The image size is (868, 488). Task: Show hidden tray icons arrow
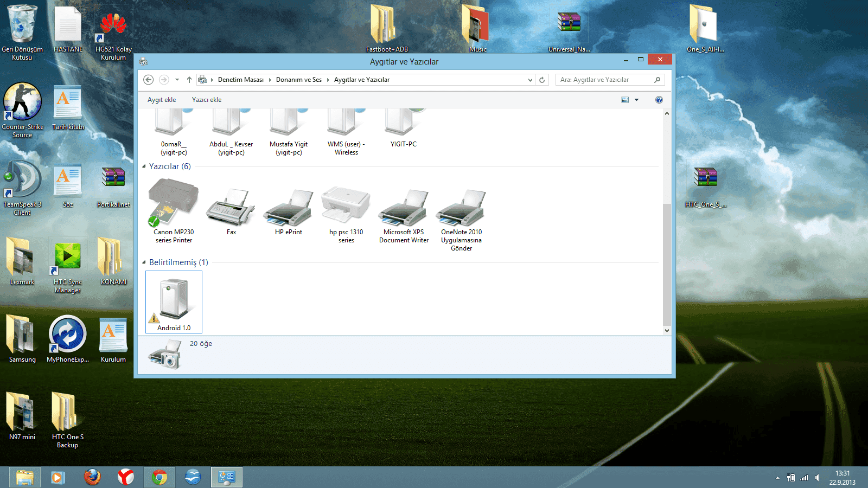pos(777,478)
